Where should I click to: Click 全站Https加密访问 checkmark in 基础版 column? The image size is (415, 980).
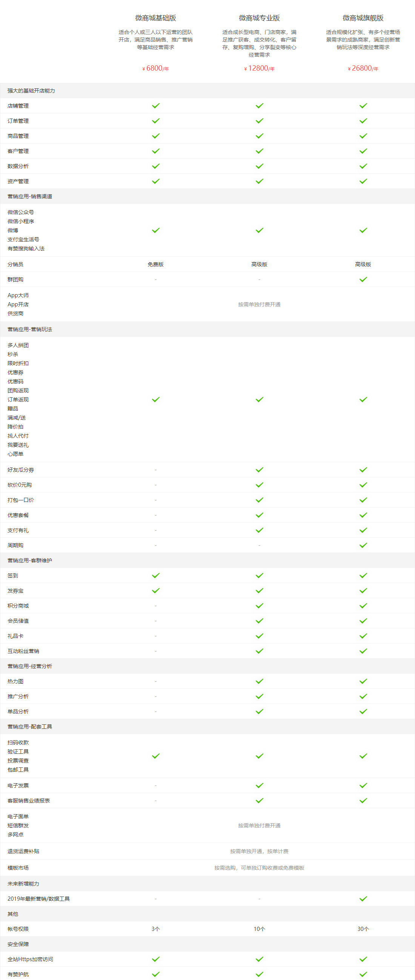click(156, 959)
